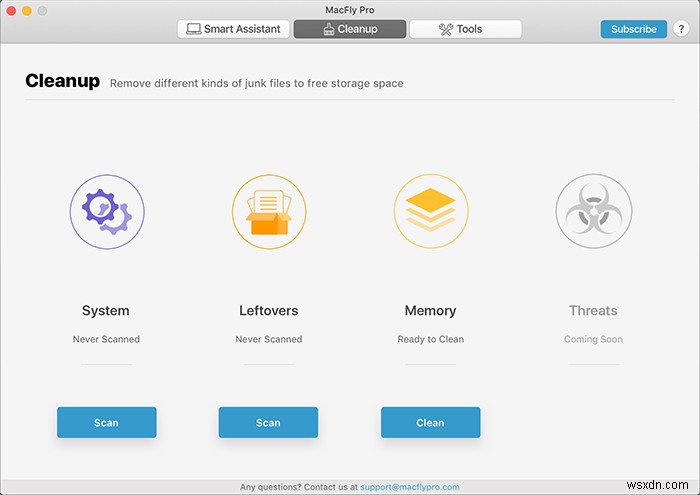
Task: Click the System label
Action: point(106,311)
